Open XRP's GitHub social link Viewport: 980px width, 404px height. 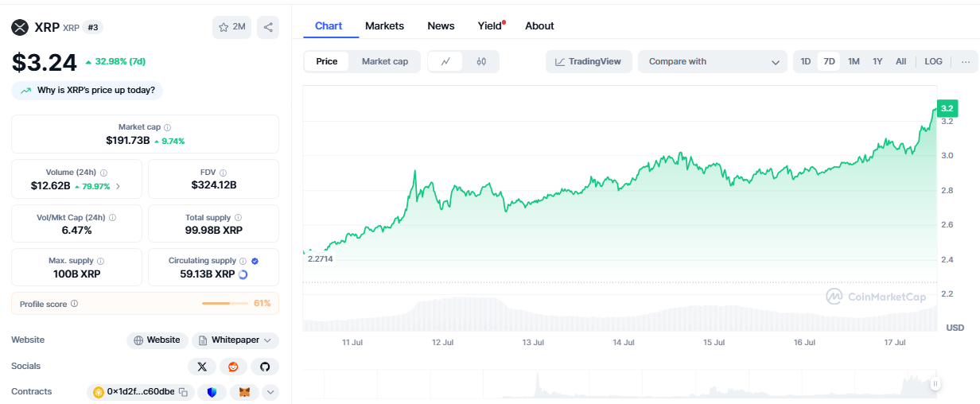[x=265, y=366]
